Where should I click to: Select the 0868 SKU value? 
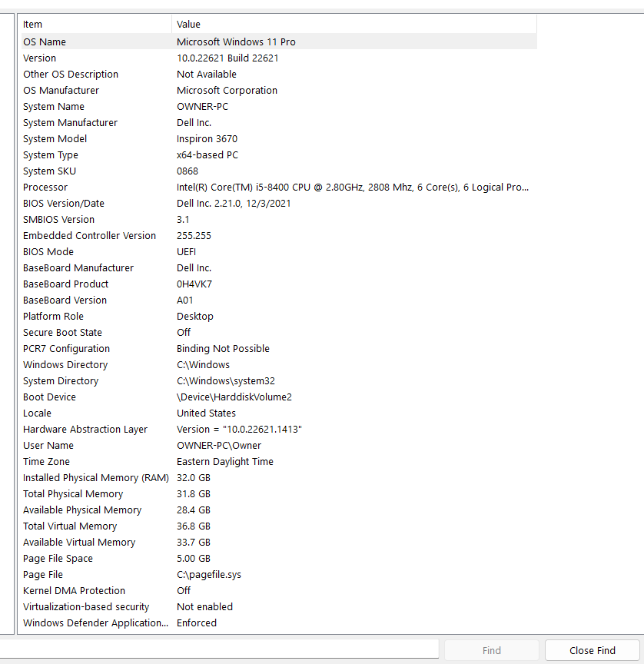(188, 171)
